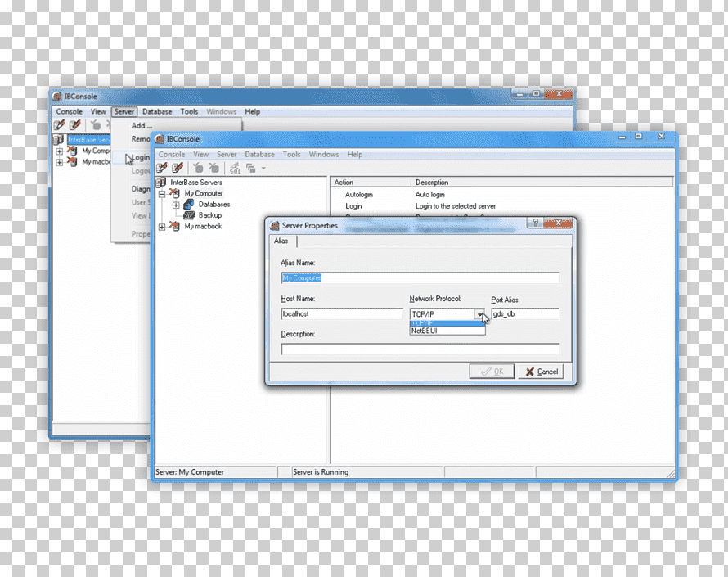Open Console menu in front IBConsole window
This screenshot has width=728, height=577.
point(172,154)
